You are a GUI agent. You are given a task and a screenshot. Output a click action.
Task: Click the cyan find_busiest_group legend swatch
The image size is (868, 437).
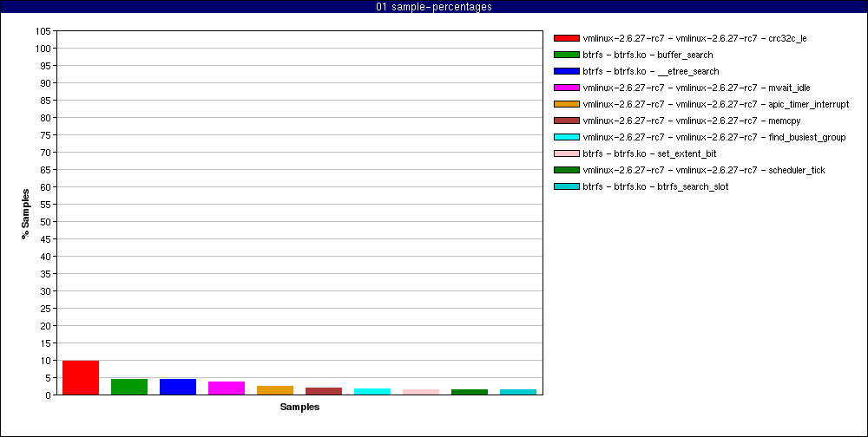(x=566, y=137)
